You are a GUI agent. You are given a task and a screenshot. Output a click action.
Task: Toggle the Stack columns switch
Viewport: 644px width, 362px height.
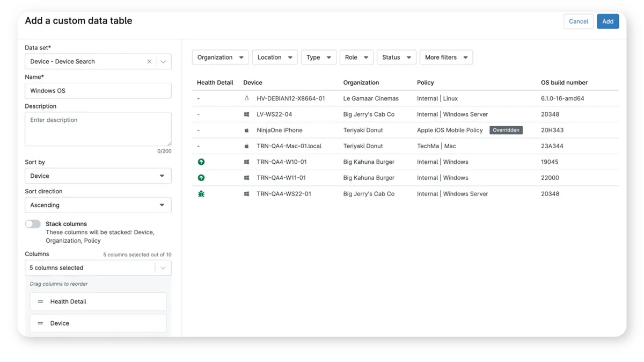pos(33,224)
